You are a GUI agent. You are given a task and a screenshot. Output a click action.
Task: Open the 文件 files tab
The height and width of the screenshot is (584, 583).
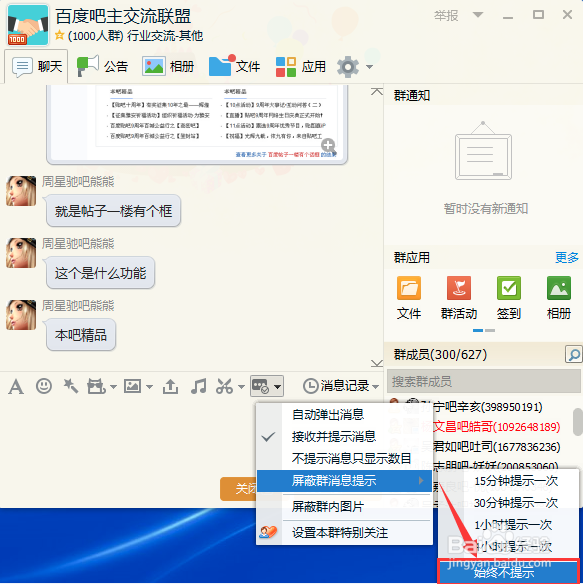click(x=234, y=66)
